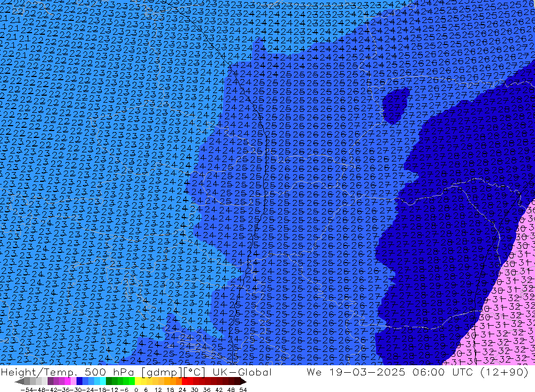This screenshot has height=392, width=535.
Task: Click the "48" legend value
Action: tap(231, 390)
